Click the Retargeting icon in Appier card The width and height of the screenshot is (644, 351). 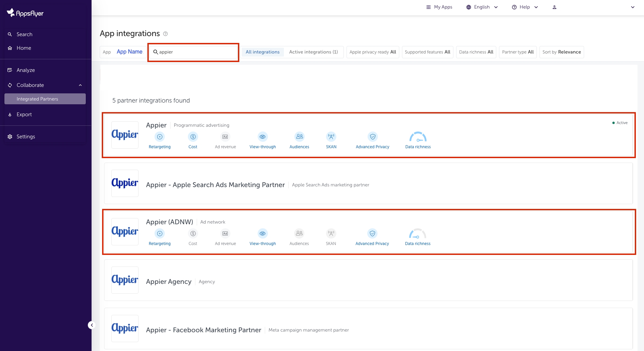click(x=160, y=137)
